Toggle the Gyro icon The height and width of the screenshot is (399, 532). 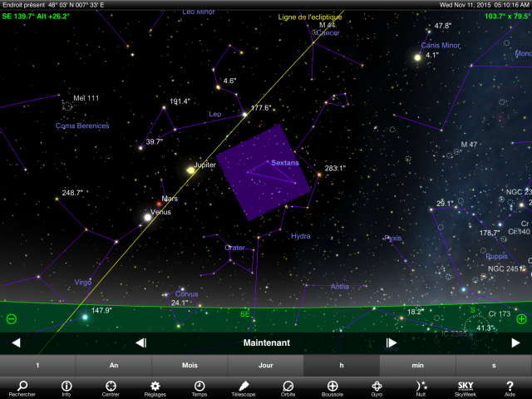click(377, 388)
